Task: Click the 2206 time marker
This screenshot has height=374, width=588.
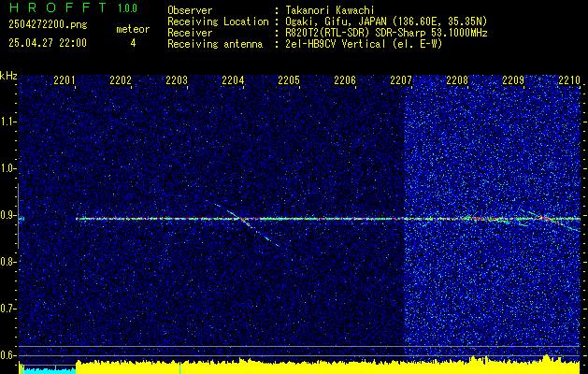Action: 345,80
